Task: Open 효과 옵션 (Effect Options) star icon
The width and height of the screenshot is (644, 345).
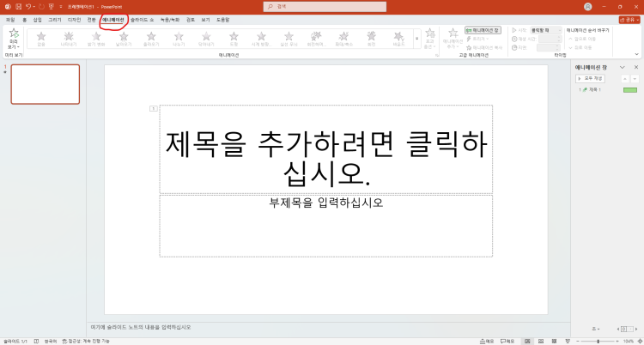Action: click(x=430, y=33)
